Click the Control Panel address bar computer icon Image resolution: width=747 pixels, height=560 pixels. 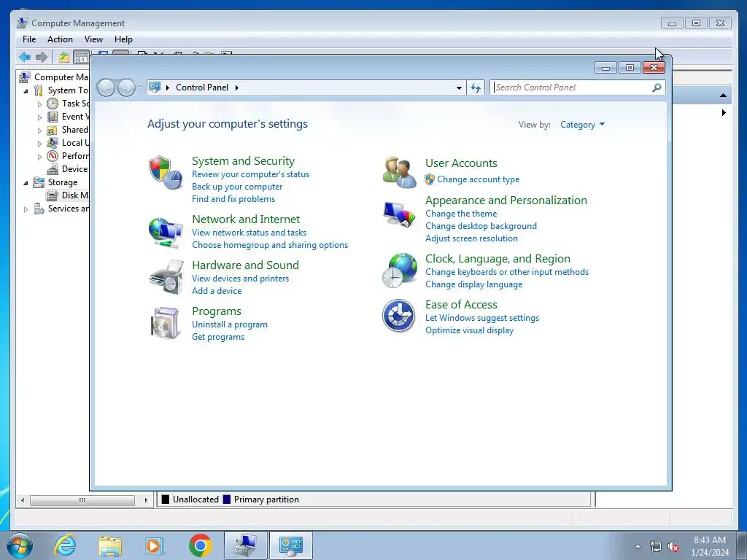(x=155, y=87)
